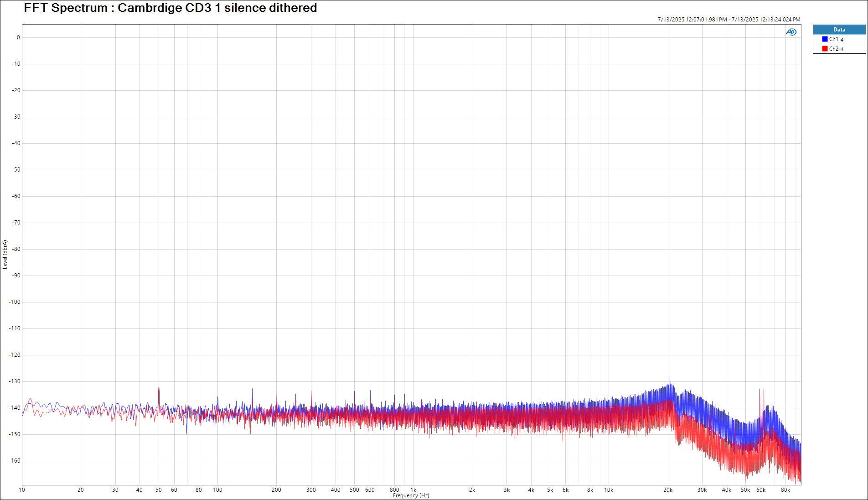Click the FFT Spectrum graph title
This screenshot has height=500, width=868.
click(x=170, y=8)
